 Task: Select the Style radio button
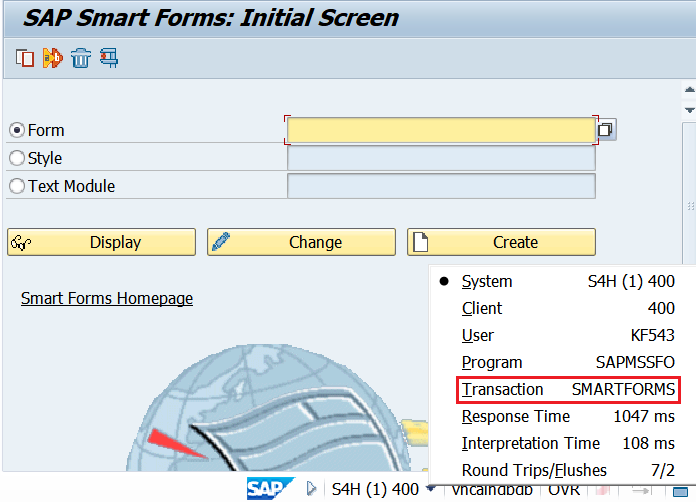16,158
